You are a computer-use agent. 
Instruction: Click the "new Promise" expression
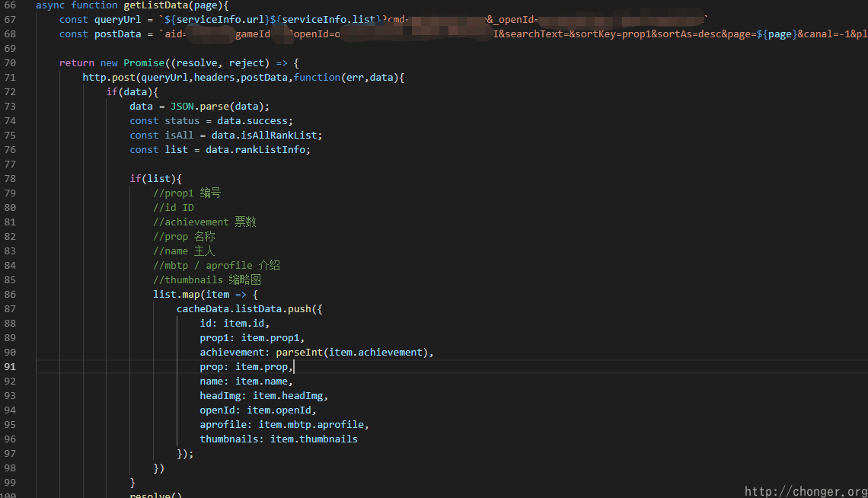(126, 63)
